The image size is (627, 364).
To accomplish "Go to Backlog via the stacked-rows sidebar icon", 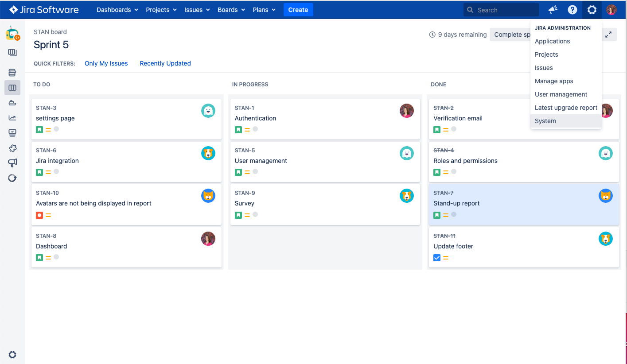I will (12, 73).
